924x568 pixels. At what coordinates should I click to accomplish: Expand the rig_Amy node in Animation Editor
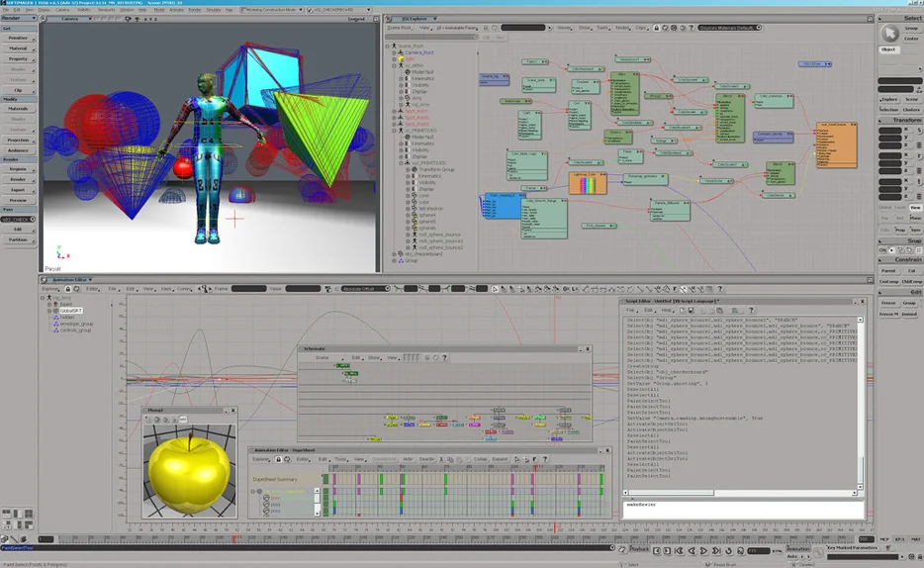43,298
